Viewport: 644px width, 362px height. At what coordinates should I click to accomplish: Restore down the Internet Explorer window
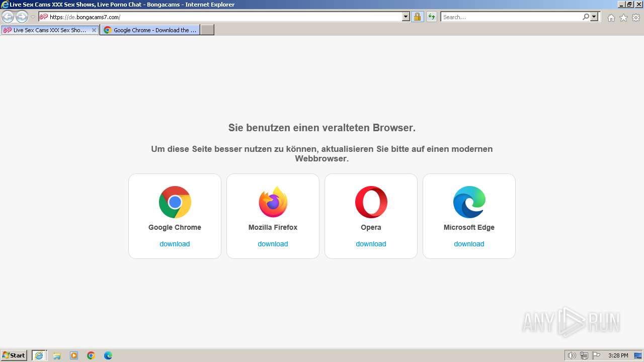point(629,5)
